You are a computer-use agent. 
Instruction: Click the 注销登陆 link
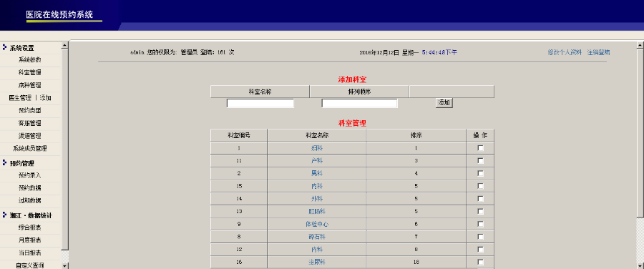click(598, 52)
